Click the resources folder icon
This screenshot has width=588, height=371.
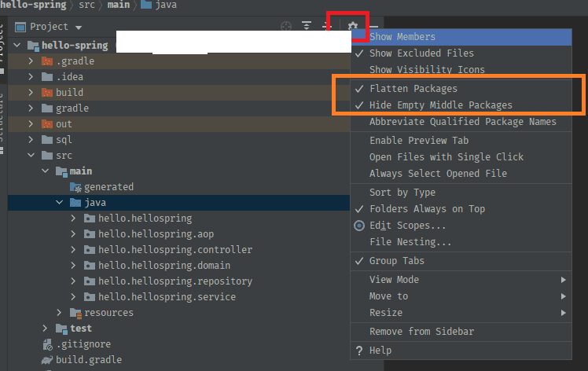tap(75, 313)
